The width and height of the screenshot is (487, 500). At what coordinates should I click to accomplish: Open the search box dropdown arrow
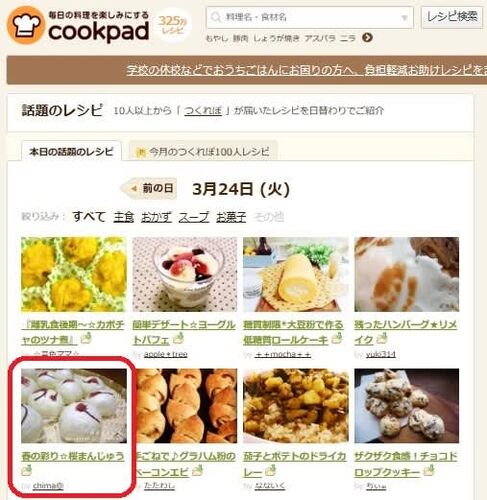click(x=404, y=18)
